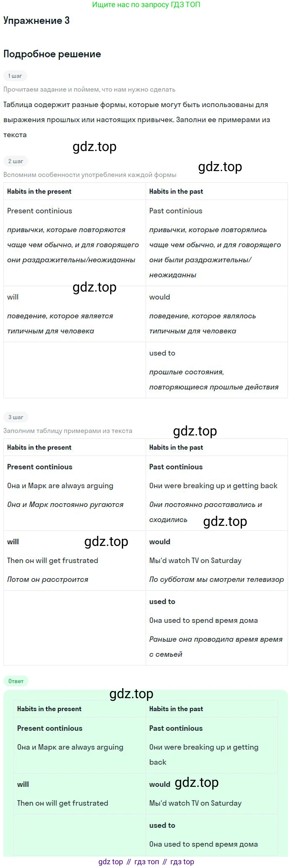Open the 'gdz top' footer link

coord(111,862)
